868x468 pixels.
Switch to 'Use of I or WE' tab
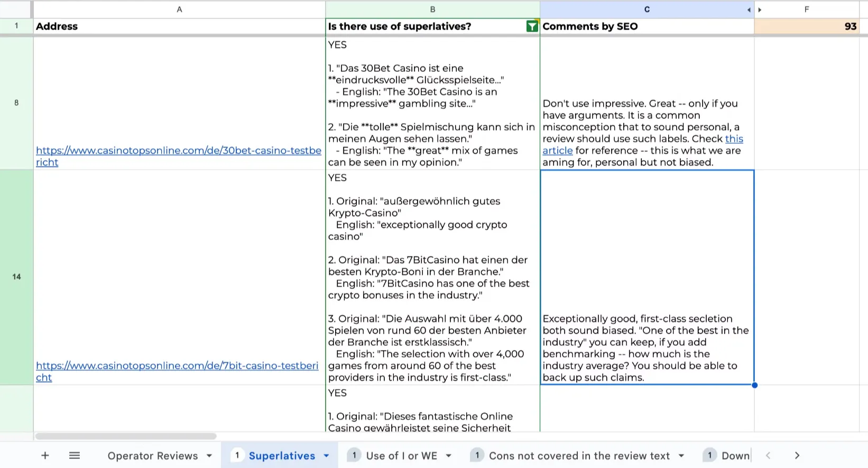[401, 456]
